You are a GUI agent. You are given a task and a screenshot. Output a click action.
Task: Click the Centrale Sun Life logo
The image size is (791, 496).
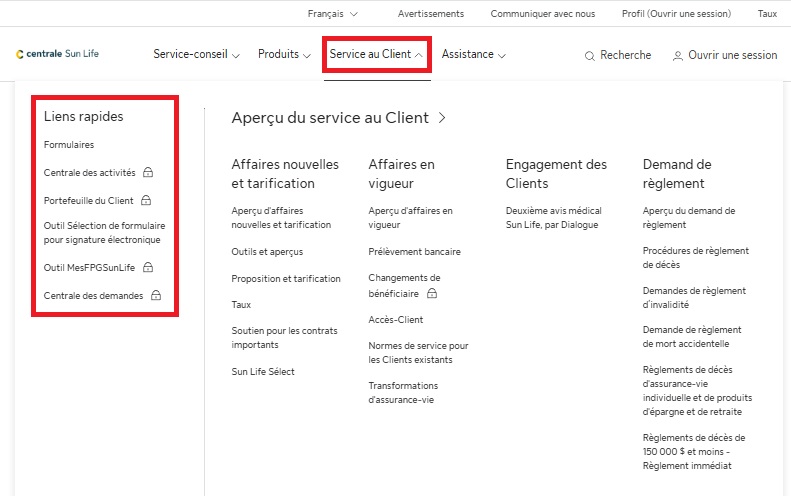(57, 54)
